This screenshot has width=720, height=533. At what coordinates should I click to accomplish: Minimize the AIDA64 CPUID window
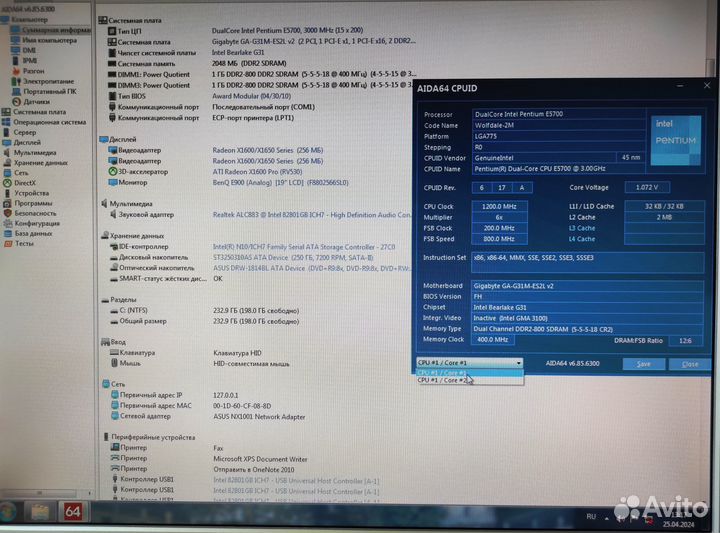(680, 86)
